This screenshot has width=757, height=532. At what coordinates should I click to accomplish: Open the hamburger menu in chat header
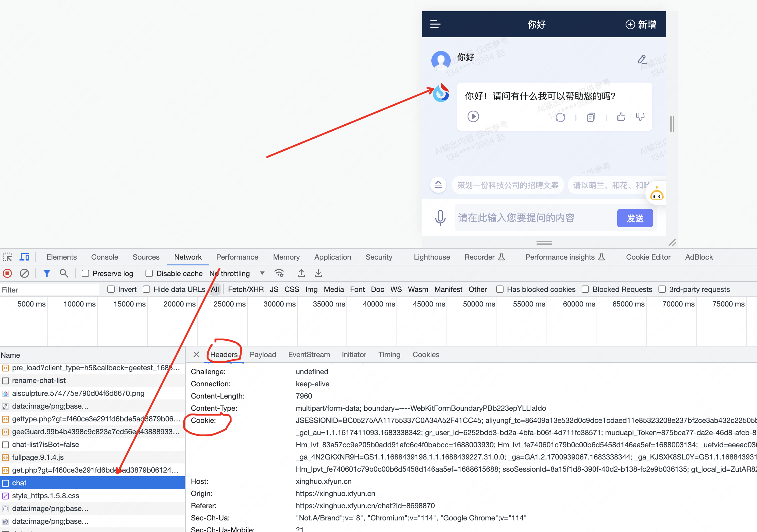click(435, 24)
